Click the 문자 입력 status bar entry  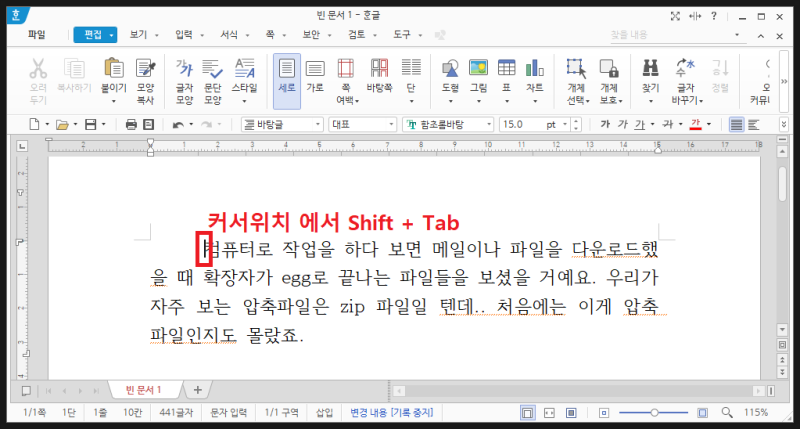[x=229, y=412]
